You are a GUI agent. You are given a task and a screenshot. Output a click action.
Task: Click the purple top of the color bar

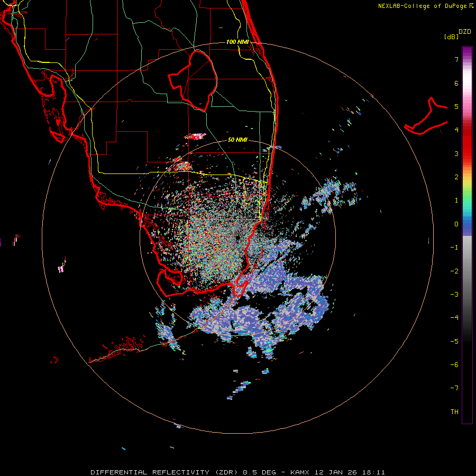point(467,52)
